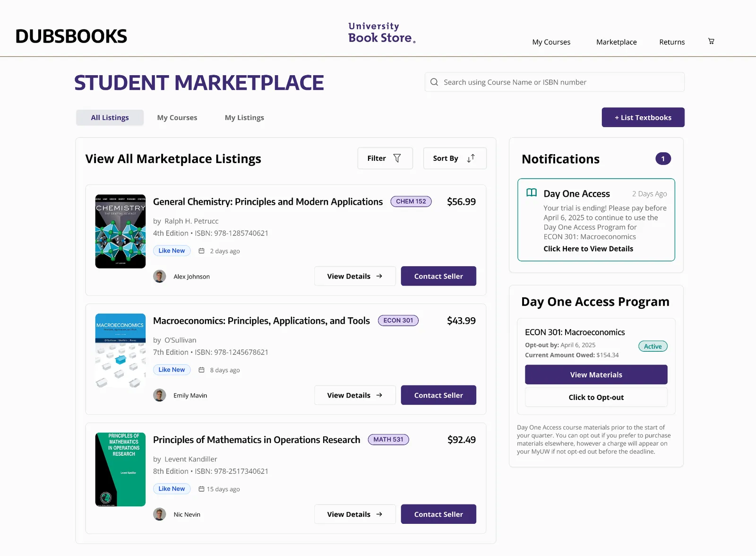Screen dimensions: 756x556
Task: Contact seller of Principles of Mathematics book
Action: pos(438,514)
